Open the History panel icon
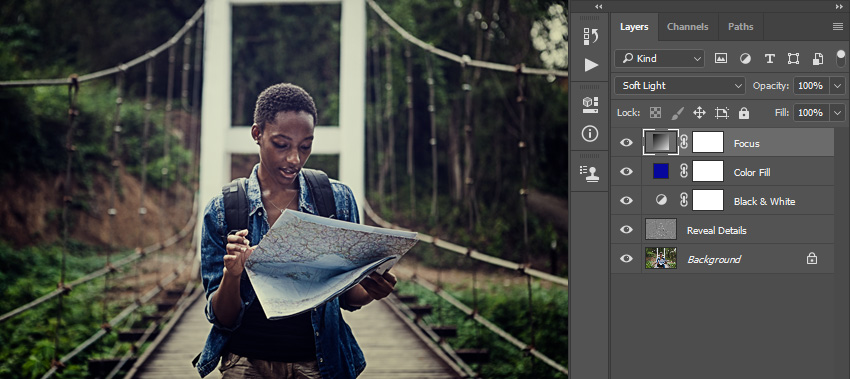This screenshot has height=379, width=850. click(590, 36)
